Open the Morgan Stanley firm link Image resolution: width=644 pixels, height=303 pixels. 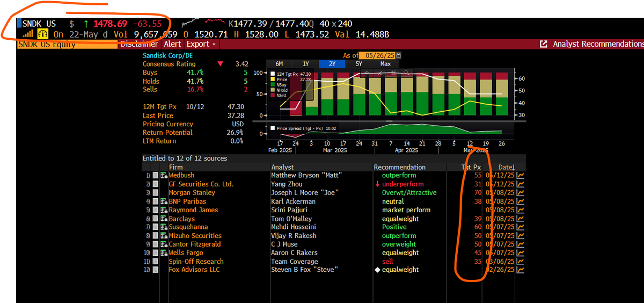coord(192,192)
